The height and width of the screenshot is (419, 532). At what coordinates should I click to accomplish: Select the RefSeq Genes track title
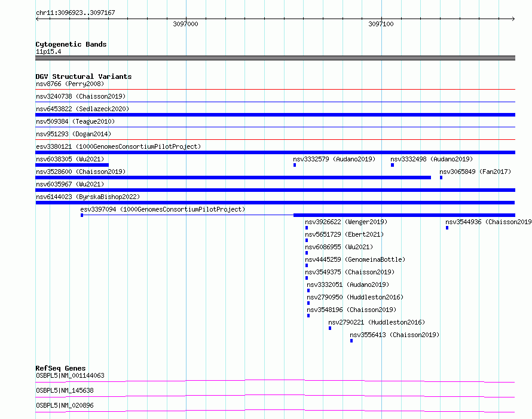[60, 368]
